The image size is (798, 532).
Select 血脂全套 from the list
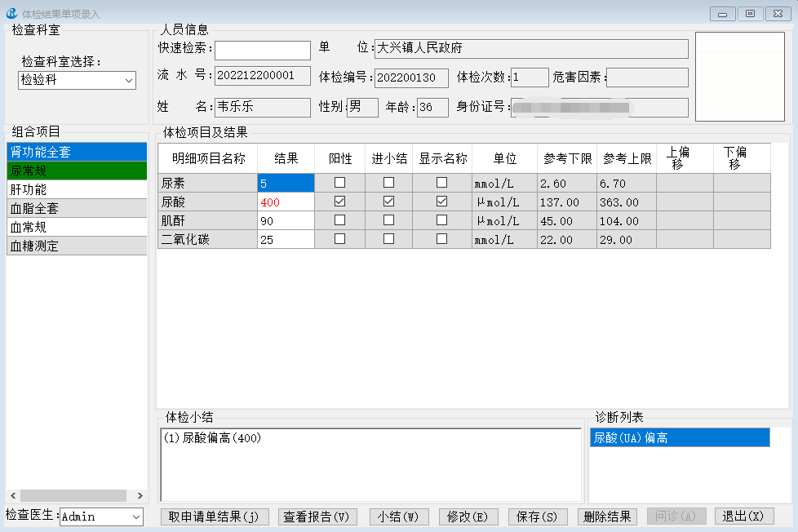pyautogui.click(x=76, y=208)
